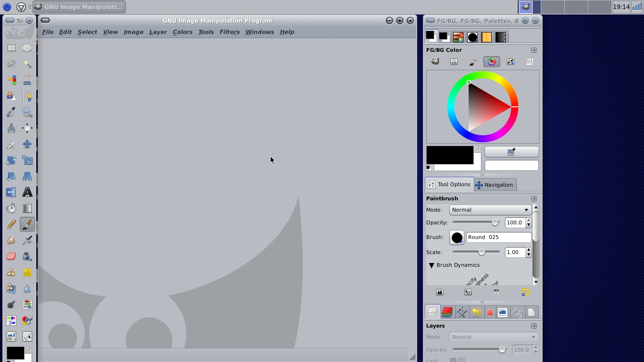The height and width of the screenshot is (362, 644).
Task: Click the round brush preview button
Action: point(457,238)
